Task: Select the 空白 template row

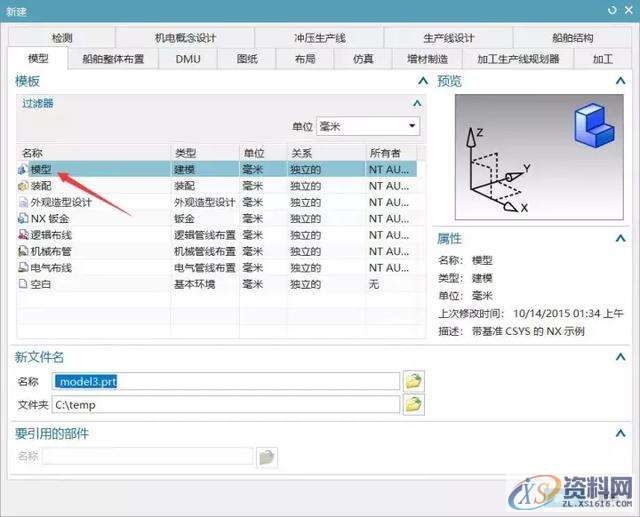Action: point(217,284)
